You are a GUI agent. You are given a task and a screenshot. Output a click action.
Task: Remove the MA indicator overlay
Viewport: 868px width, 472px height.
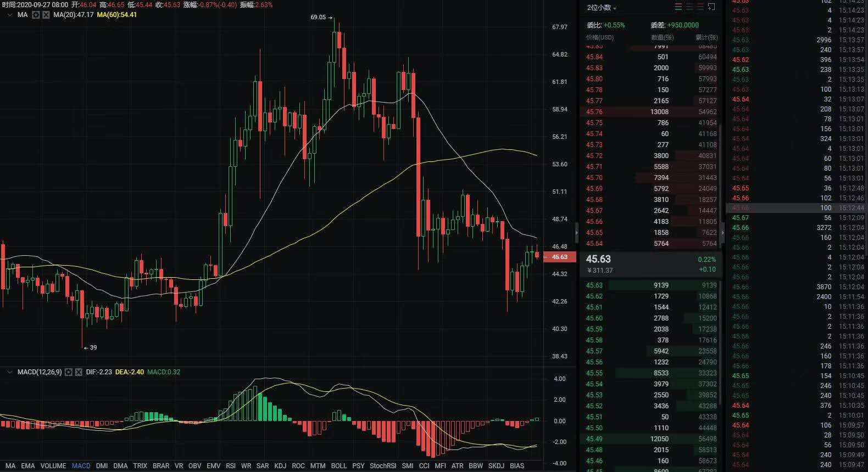click(x=46, y=15)
